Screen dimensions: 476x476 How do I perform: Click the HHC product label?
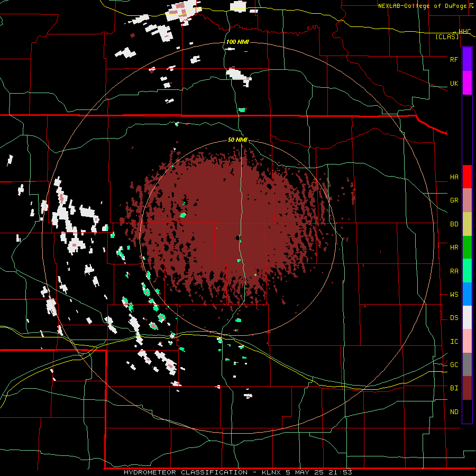(464, 32)
